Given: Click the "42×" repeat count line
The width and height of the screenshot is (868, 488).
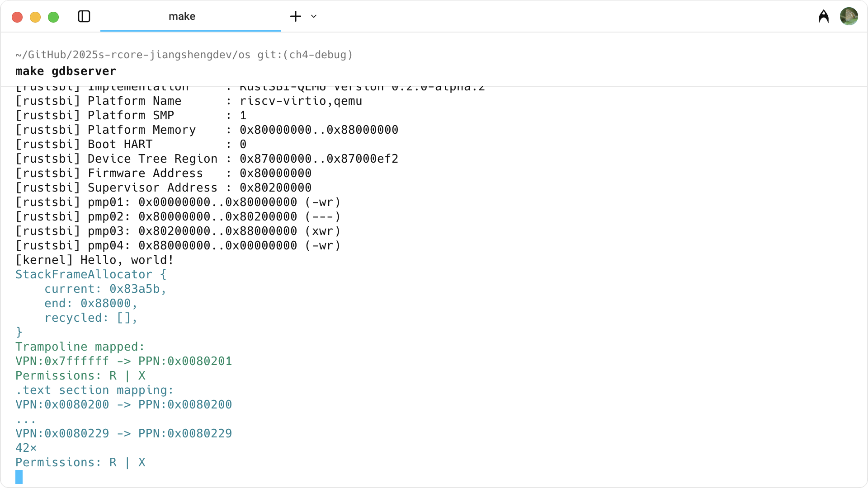Looking at the screenshot, I should pyautogui.click(x=26, y=448).
